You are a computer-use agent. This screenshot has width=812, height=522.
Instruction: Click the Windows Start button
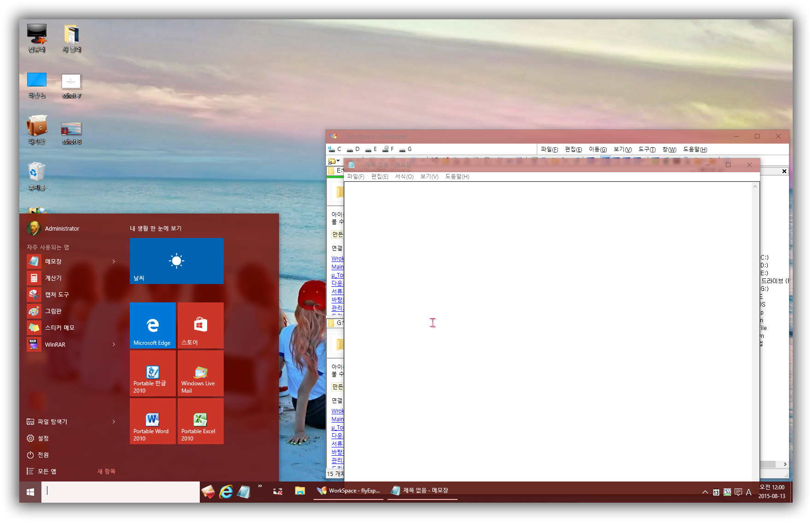[x=30, y=492]
